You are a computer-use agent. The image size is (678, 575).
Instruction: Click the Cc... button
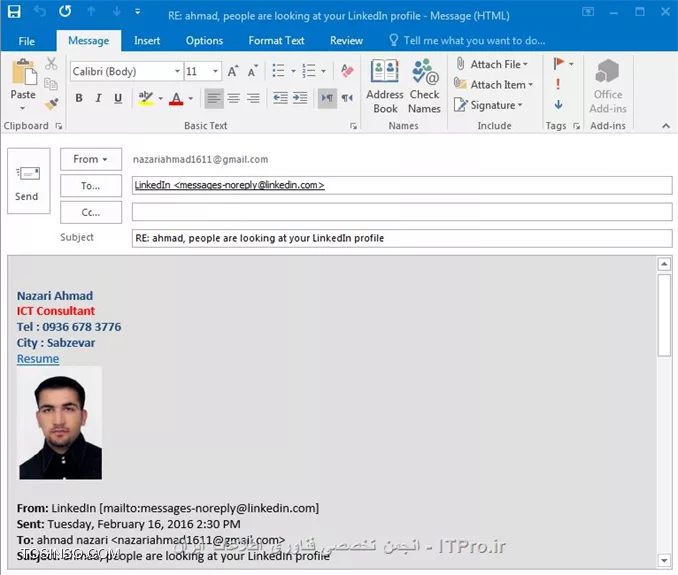tap(91, 213)
